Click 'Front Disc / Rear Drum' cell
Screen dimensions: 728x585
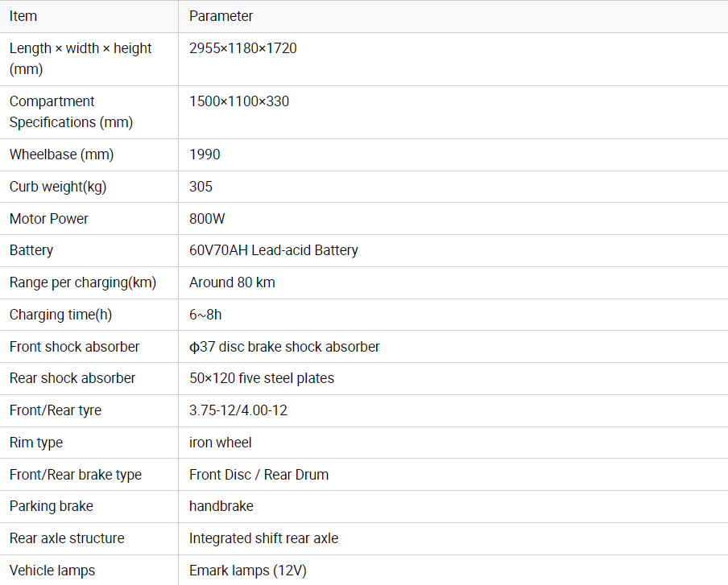259,475
